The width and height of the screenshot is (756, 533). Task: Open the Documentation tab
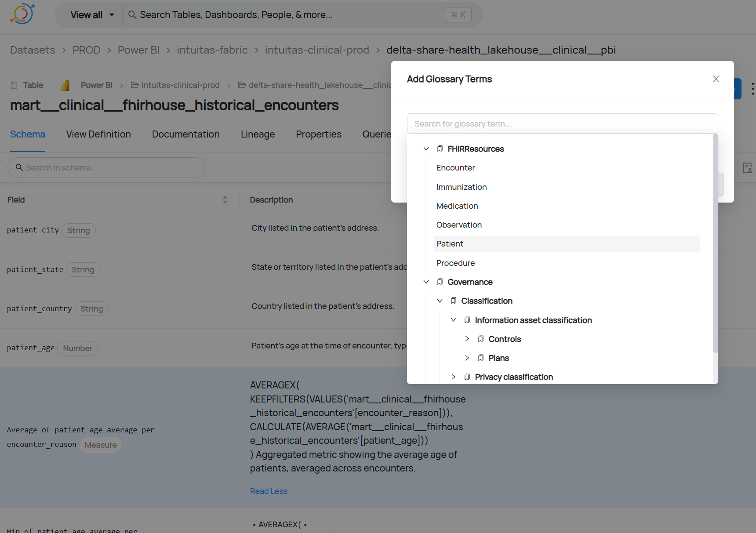pyautogui.click(x=185, y=134)
